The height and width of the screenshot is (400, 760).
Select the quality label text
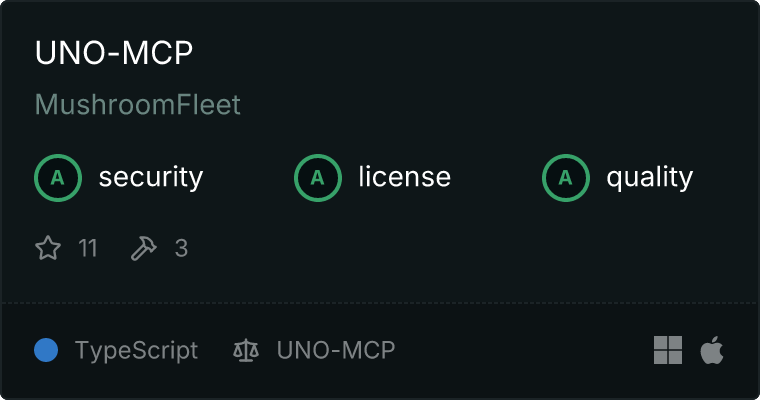649,178
